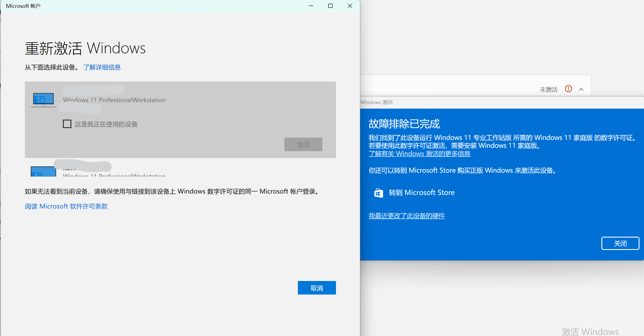The height and width of the screenshot is (336, 644).
Task: Open 了解有关 Windows 激活的更多信息 link
Action: coord(419,153)
